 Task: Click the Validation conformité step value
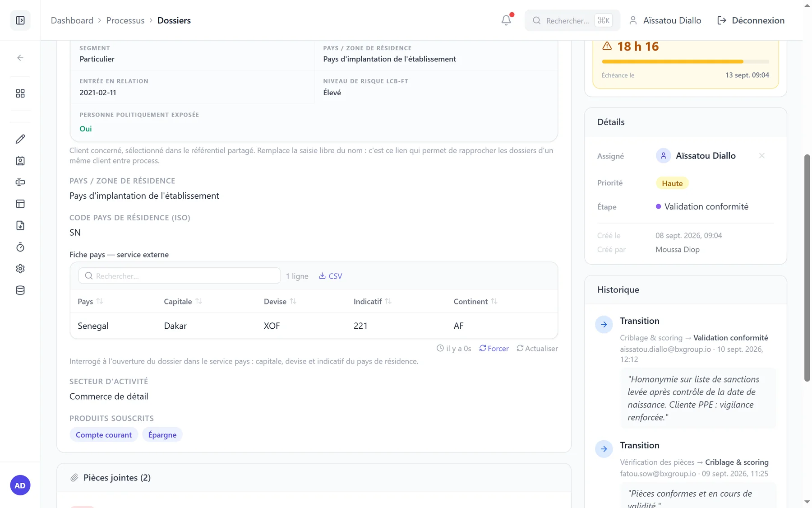(x=702, y=206)
